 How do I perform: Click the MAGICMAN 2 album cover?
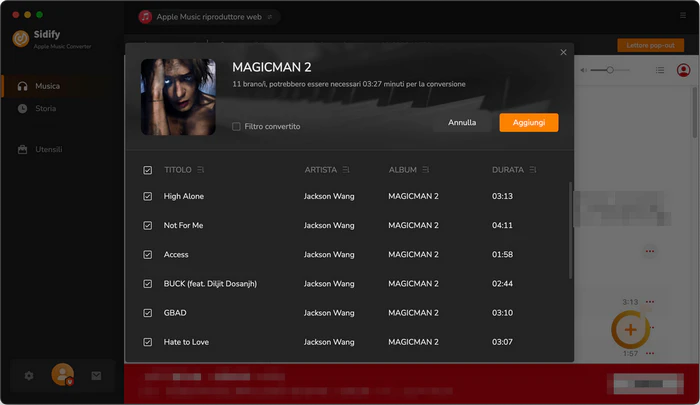pos(178,97)
